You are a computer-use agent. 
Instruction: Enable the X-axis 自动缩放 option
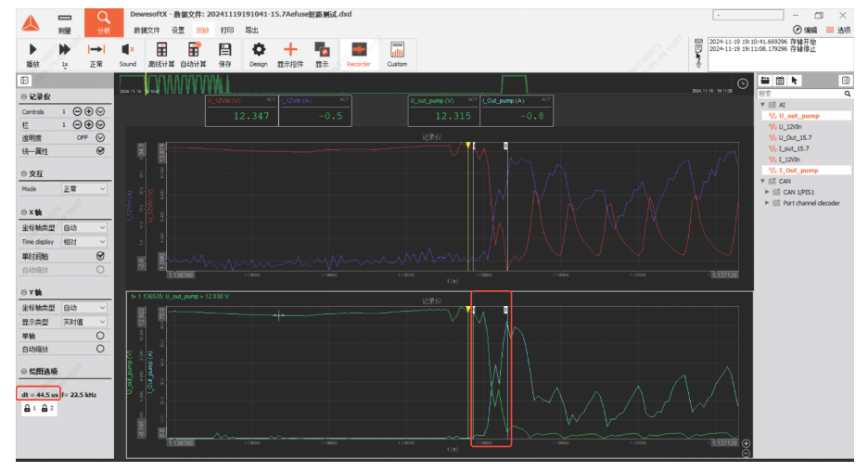point(100,270)
